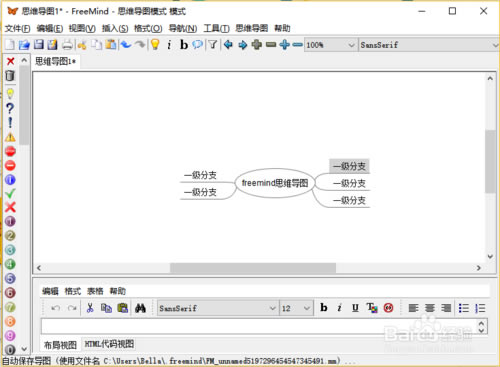Open note editor font family dropdown
500x367 pixels.
click(218, 308)
